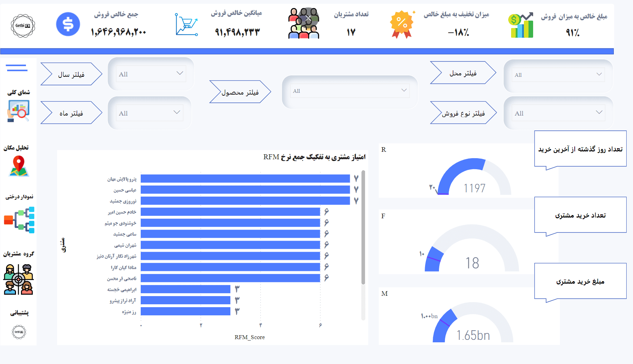Click the bar for ابراهیمی خجسته
The width and height of the screenshot is (633, 364).
(x=186, y=289)
